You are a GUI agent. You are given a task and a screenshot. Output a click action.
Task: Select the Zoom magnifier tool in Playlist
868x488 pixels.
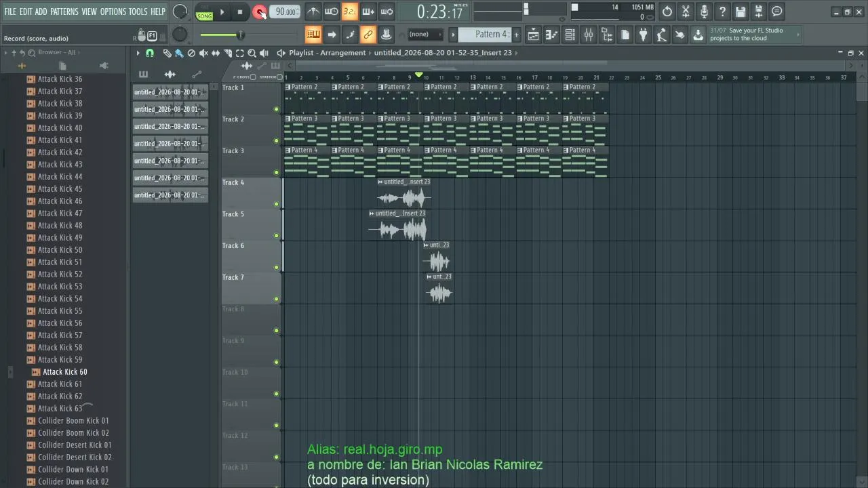[252, 53]
